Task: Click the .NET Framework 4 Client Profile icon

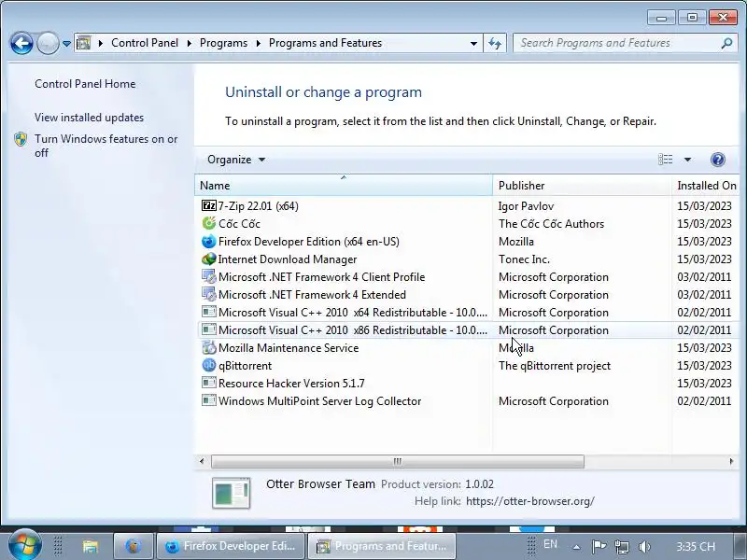Action: coord(208,276)
